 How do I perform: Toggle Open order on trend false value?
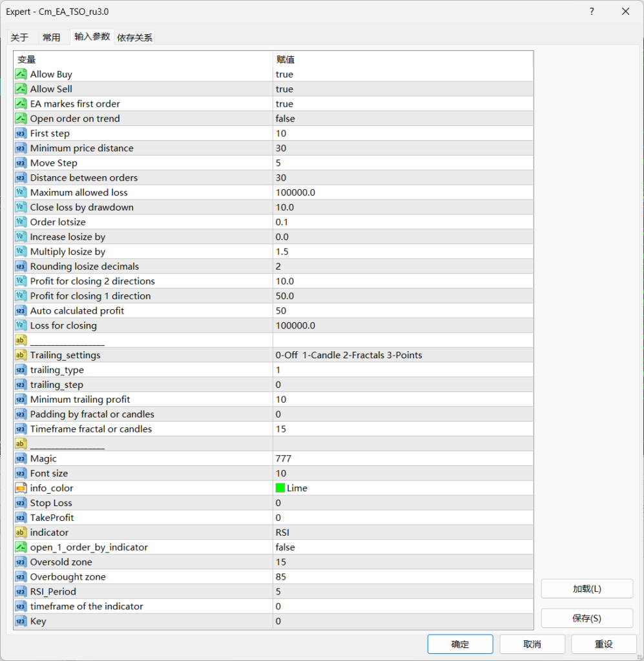[285, 119]
